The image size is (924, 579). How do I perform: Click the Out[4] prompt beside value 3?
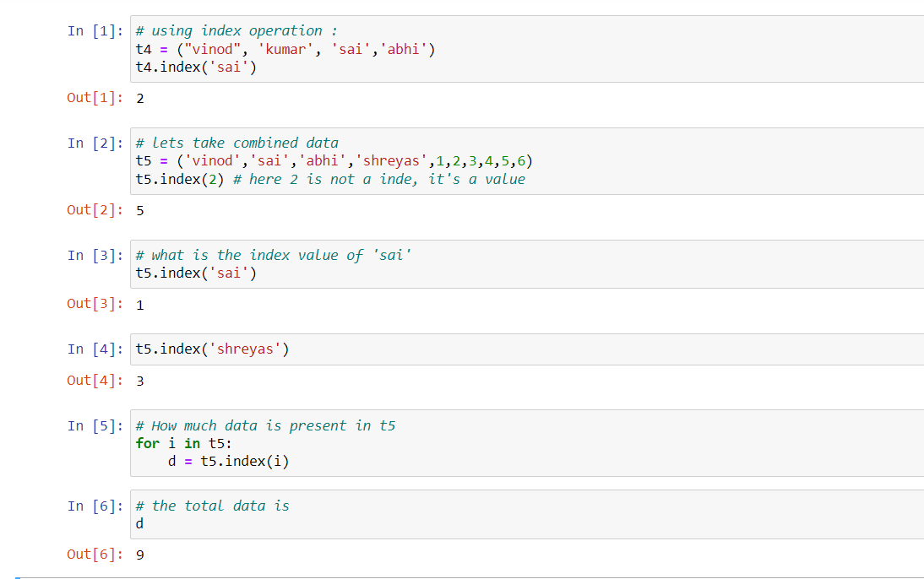95,381
